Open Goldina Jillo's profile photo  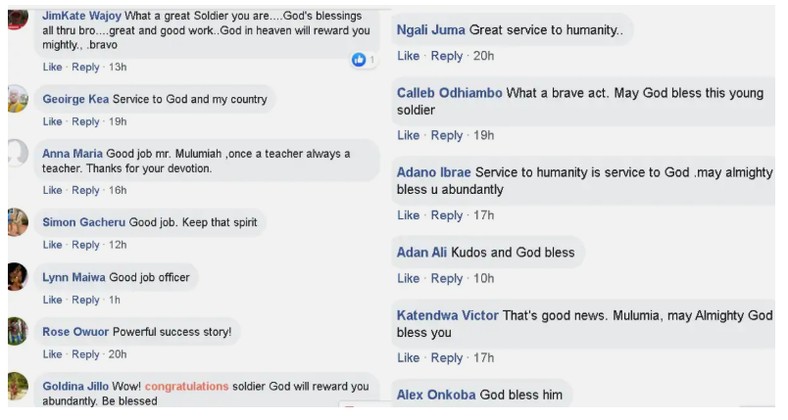(x=17, y=386)
